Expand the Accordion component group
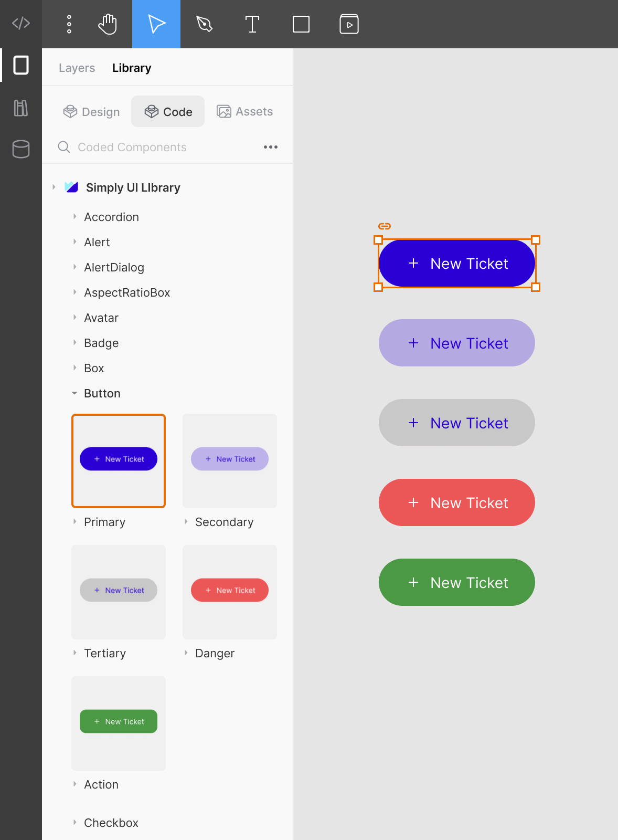The image size is (618, 840). (74, 217)
